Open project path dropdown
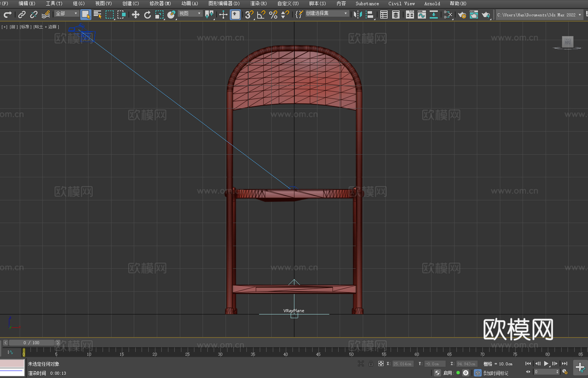Viewport: 588px width, 378px height. coord(539,15)
